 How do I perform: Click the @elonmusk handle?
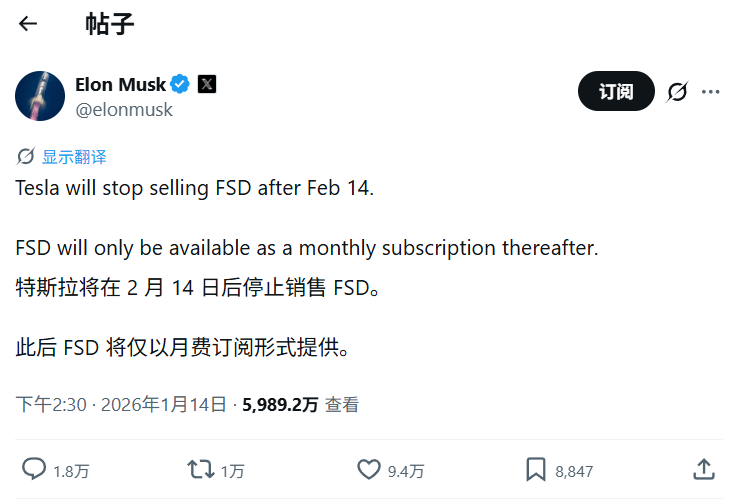[x=124, y=110]
